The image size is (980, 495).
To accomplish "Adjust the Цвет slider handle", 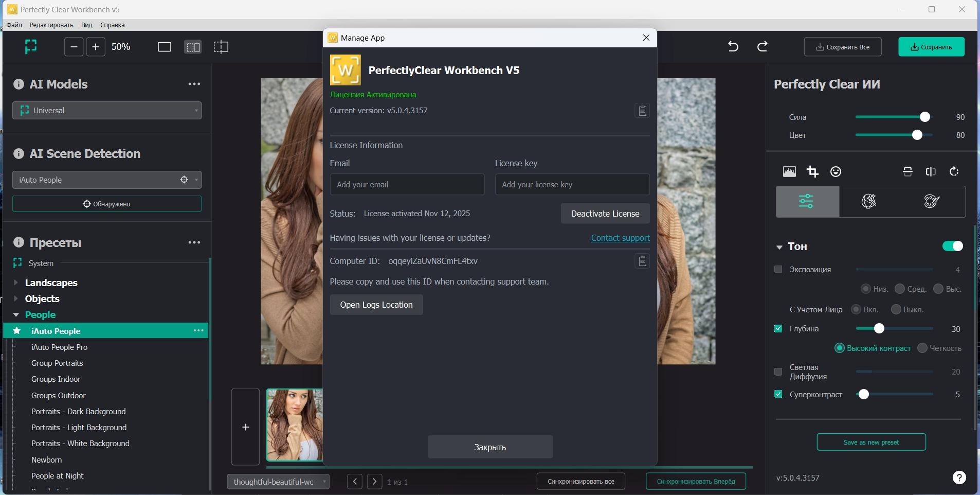I will pos(917,135).
